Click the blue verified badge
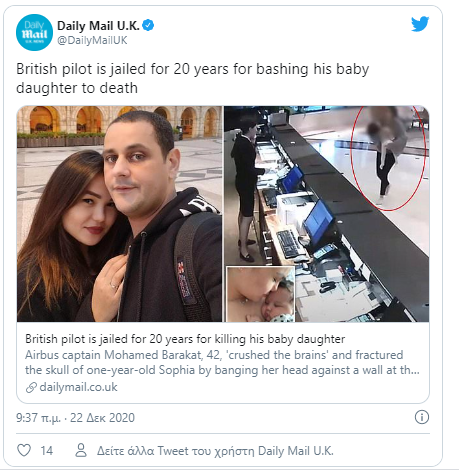The width and height of the screenshot is (459, 471). tap(148, 25)
